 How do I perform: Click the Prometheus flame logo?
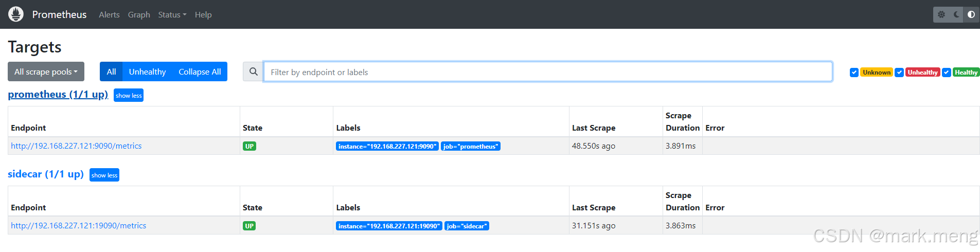pyautogui.click(x=16, y=14)
